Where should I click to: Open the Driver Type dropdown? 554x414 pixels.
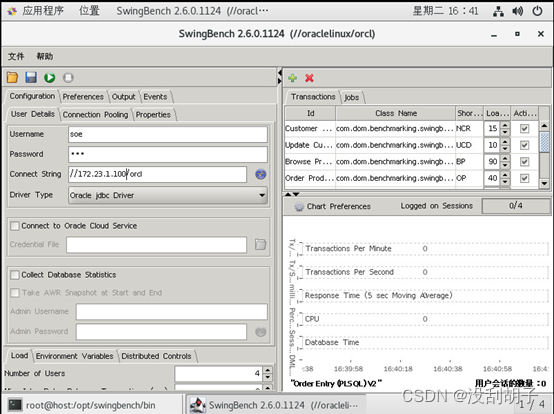pyautogui.click(x=168, y=195)
